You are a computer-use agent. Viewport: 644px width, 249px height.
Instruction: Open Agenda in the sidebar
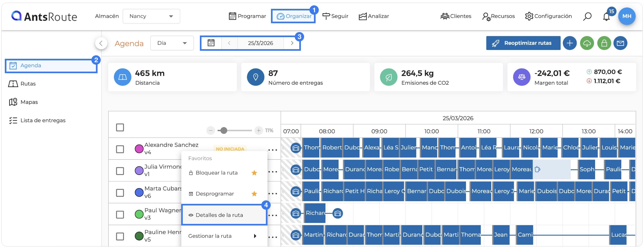(51, 66)
